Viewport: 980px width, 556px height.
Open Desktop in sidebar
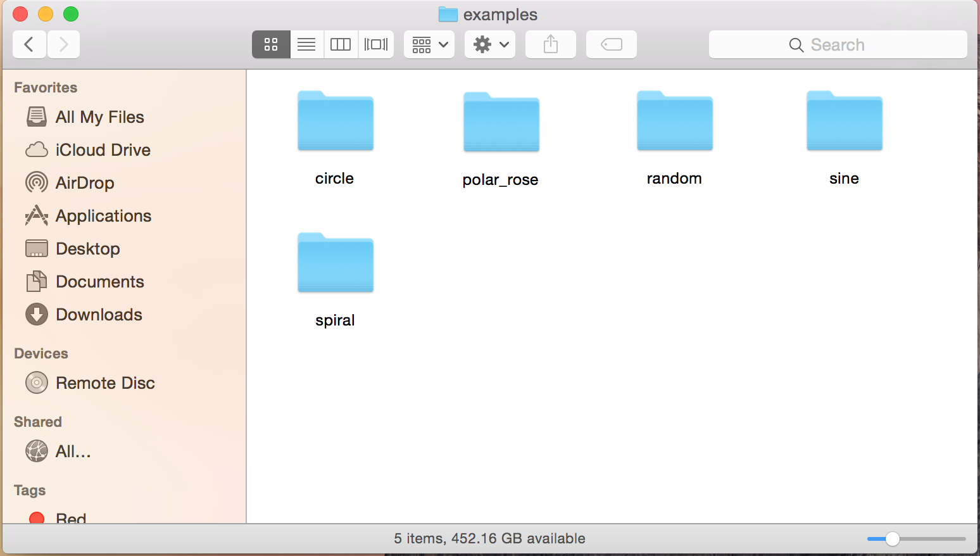[x=124, y=248]
